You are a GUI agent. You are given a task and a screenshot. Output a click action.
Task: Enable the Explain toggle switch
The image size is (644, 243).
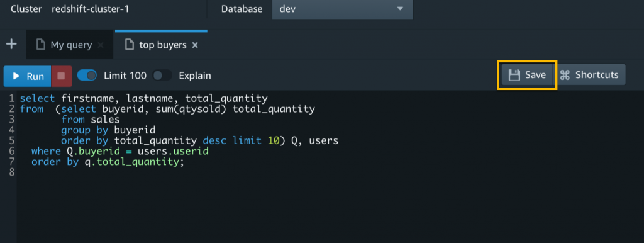(x=162, y=76)
